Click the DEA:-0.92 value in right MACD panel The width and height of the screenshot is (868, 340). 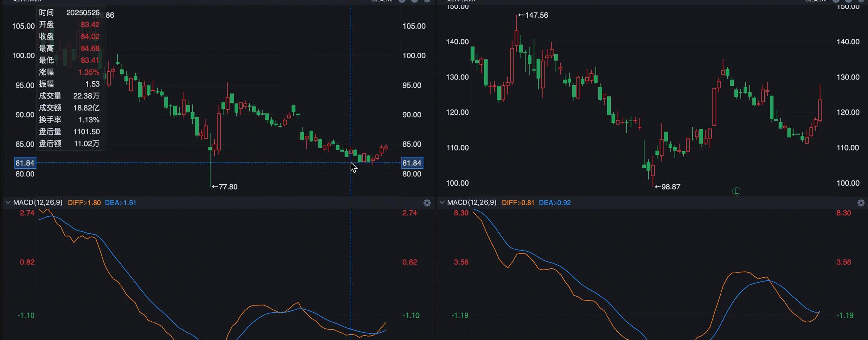pyautogui.click(x=554, y=203)
